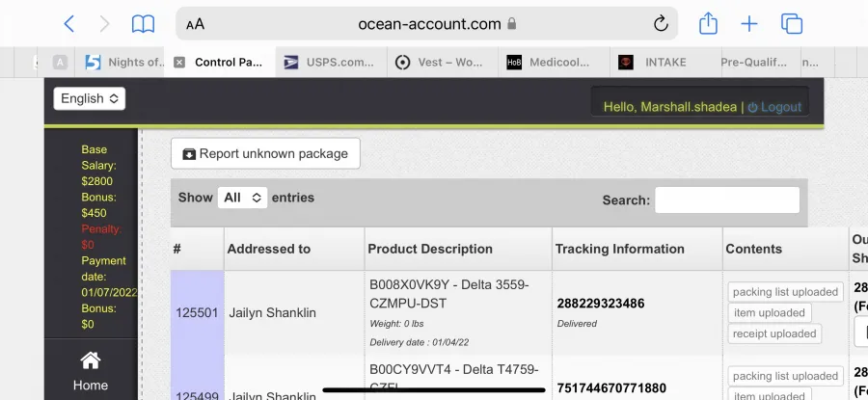Switch to INTAKE tab
This screenshot has width=868, height=400.
pos(665,63)
